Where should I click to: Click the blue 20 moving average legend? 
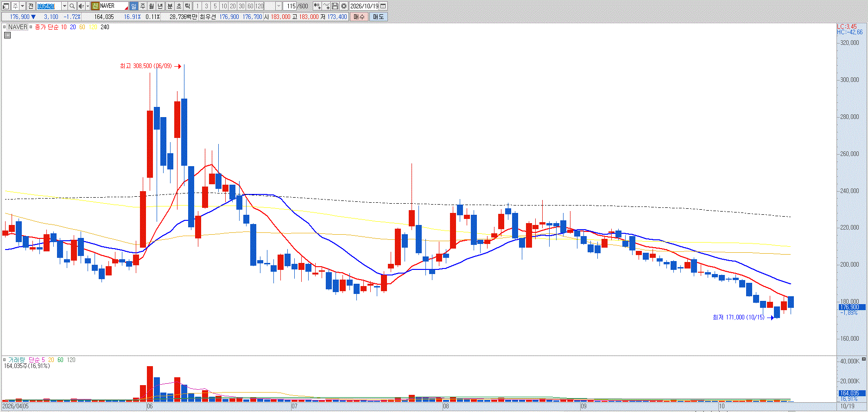(73, 27)
